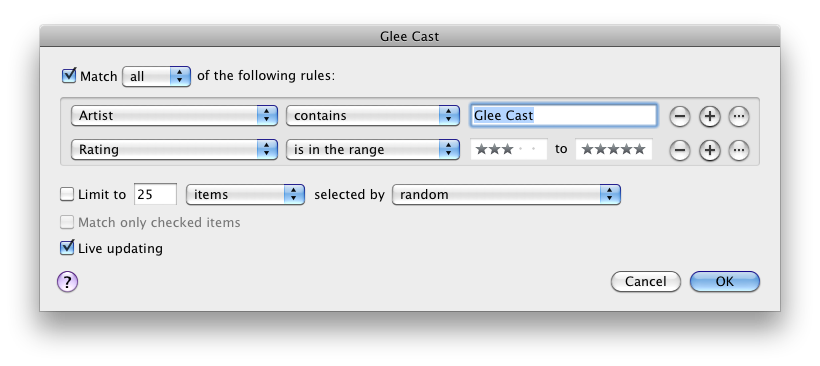The image size is (820, 366).
Task: Disable the Live updating checkbox
Action: coord(67,247)
